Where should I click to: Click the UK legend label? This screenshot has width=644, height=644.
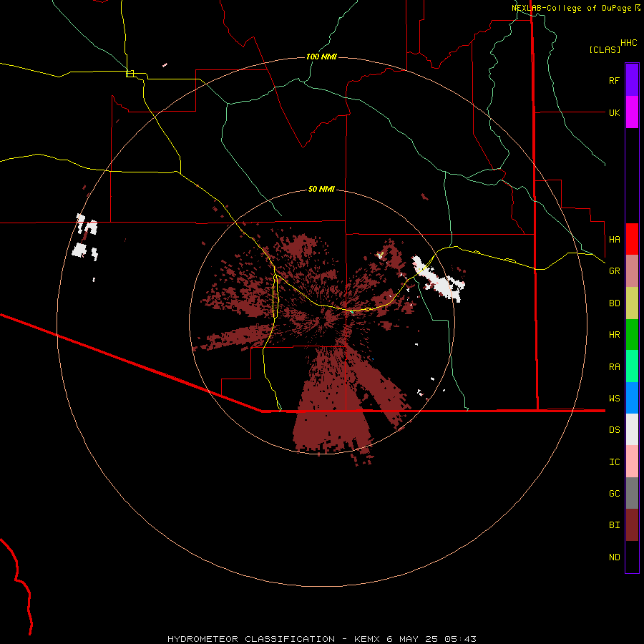614,112
